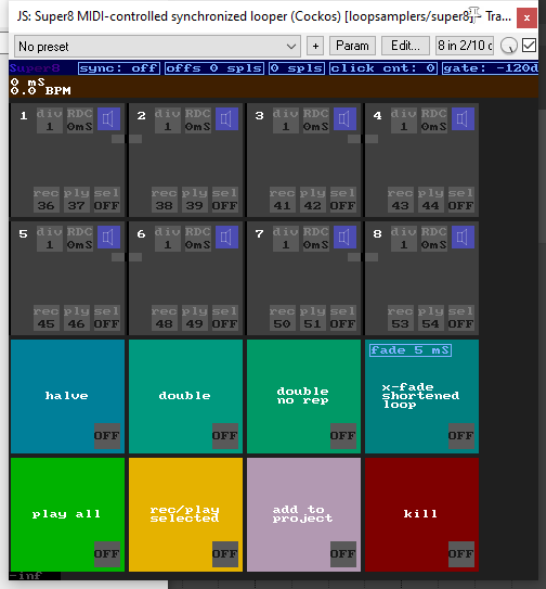Click rec note 41 on loop 3
This screenshot has height=589, width=546.
282,200
